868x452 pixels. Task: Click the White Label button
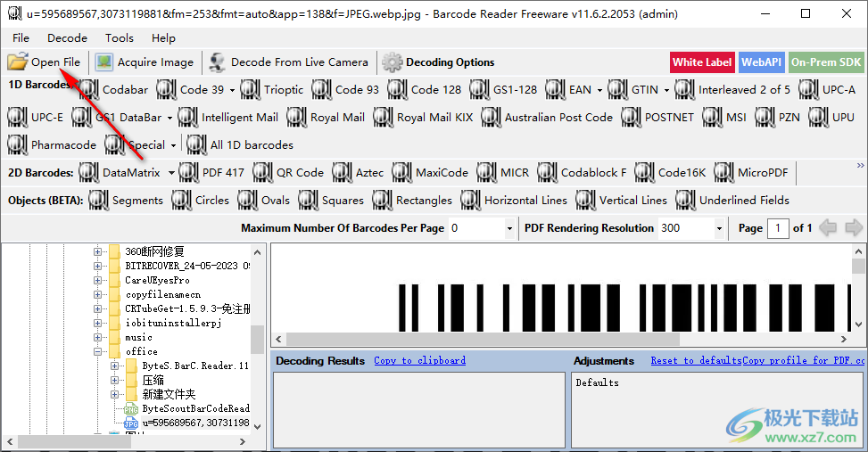(702, 62)
